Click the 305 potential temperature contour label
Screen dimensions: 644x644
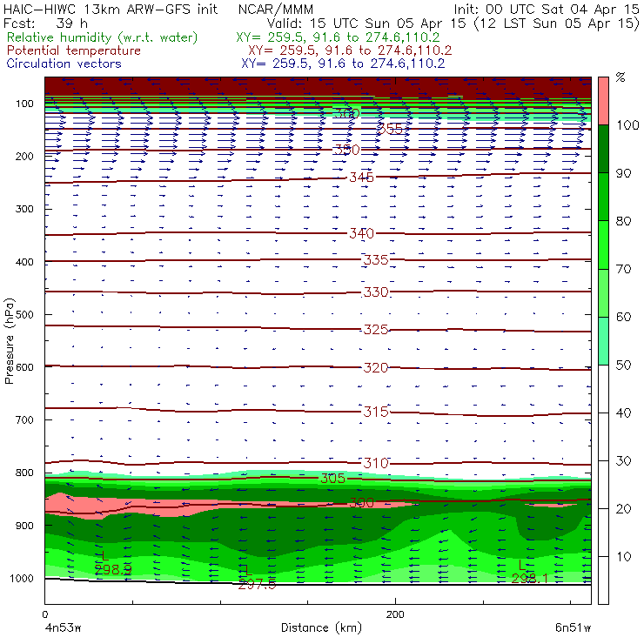pyautogui.click(x=332, y=478)
